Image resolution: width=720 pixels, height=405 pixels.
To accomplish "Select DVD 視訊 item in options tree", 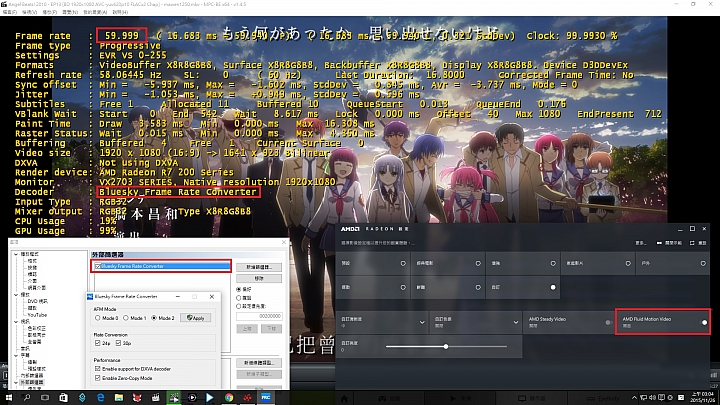I will coord(38,301).
